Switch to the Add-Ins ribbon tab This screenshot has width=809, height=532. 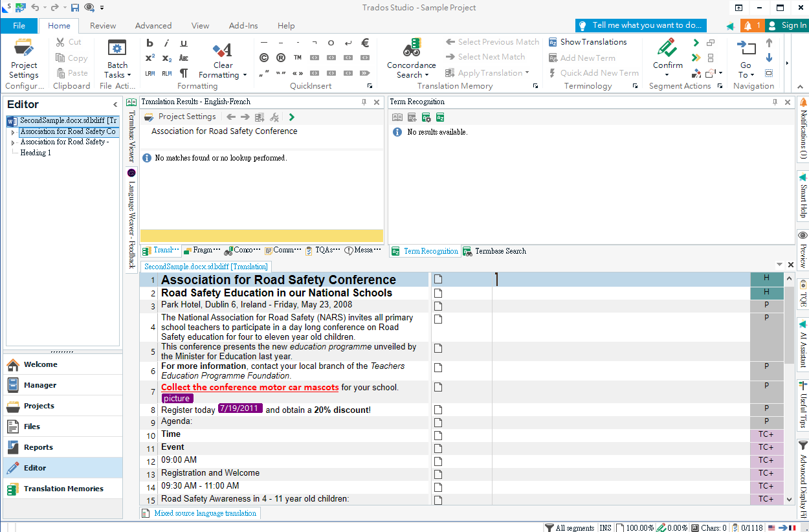tap(243, 26)
